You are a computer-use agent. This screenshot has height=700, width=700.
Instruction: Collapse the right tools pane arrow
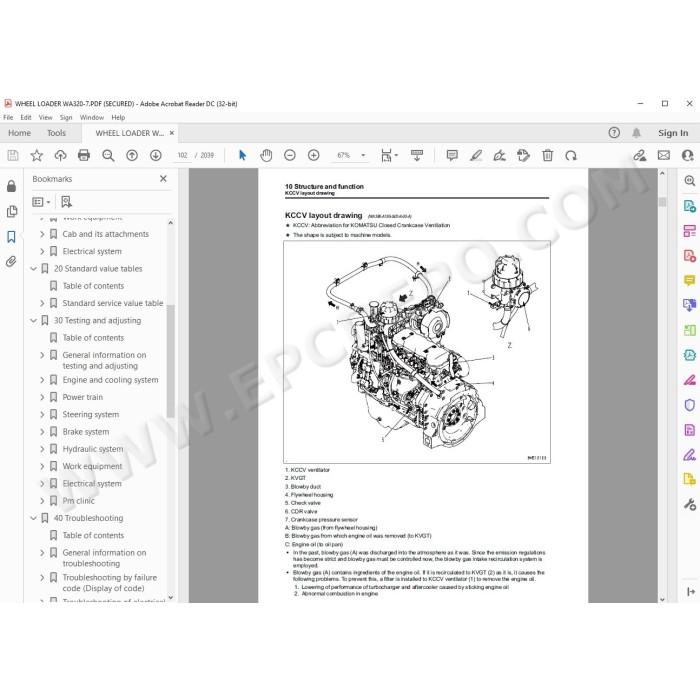click(691, 592)
